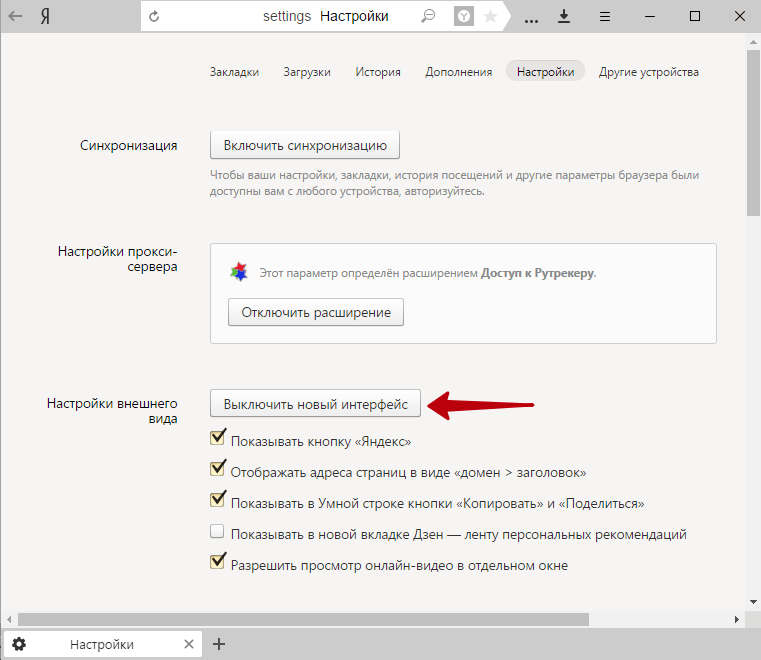Screen dimensions: 761x660
Task: Reload the settings page
Action: coord(154,16)
